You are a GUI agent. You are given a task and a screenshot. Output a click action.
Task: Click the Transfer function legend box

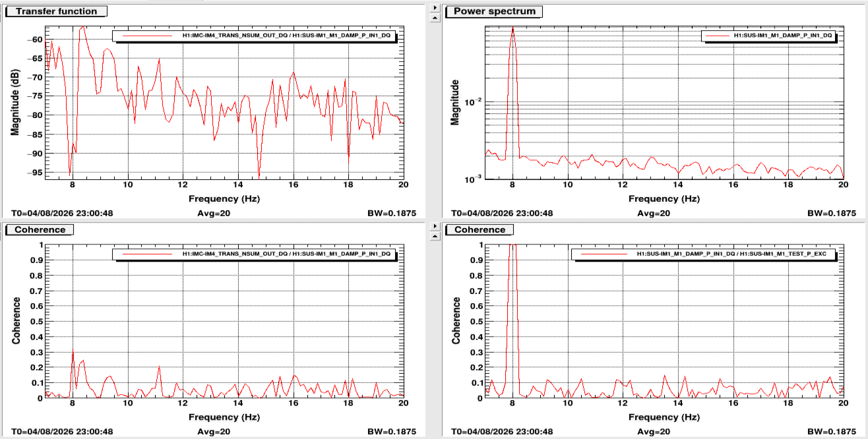point(254,36)
